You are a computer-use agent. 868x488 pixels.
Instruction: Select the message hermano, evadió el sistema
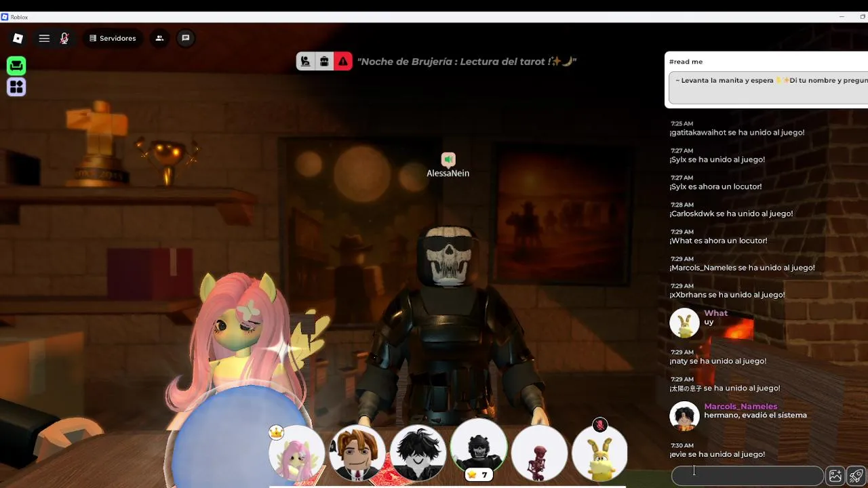click(x=755, y=415)
